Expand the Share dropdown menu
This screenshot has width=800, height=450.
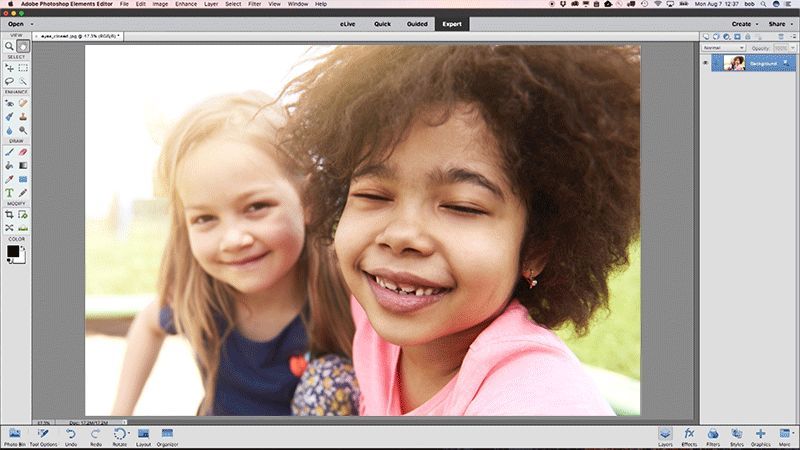779,23
